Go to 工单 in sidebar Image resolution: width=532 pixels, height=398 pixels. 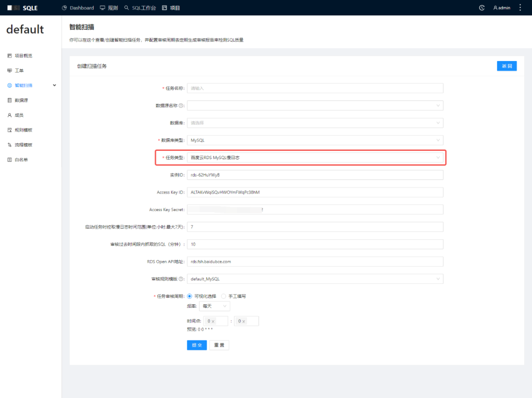click(x=19, y=70)
